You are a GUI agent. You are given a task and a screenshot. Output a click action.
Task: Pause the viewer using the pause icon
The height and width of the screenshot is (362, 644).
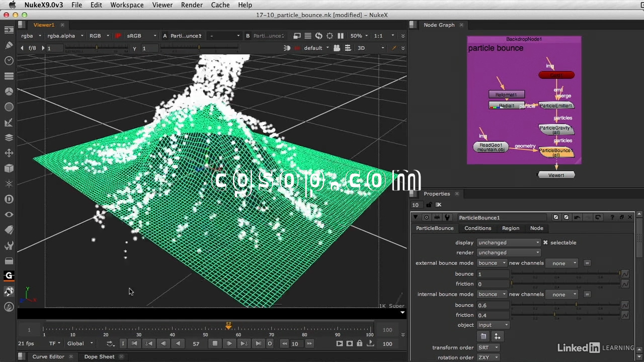tap(341, 36)
